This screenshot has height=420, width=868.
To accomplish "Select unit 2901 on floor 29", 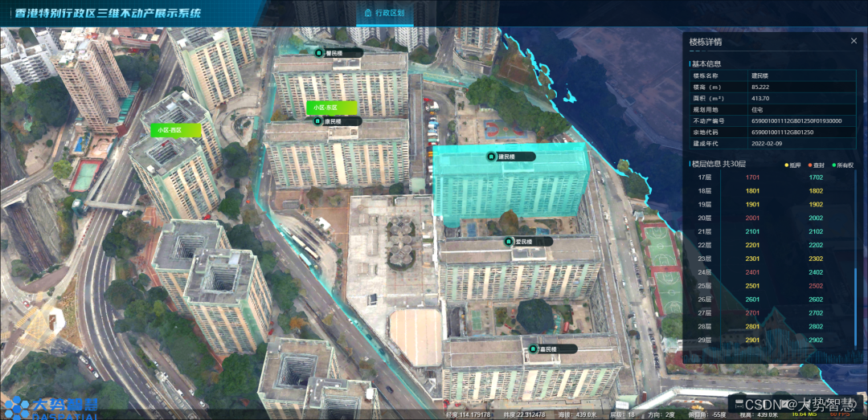I will pos(752,340).
